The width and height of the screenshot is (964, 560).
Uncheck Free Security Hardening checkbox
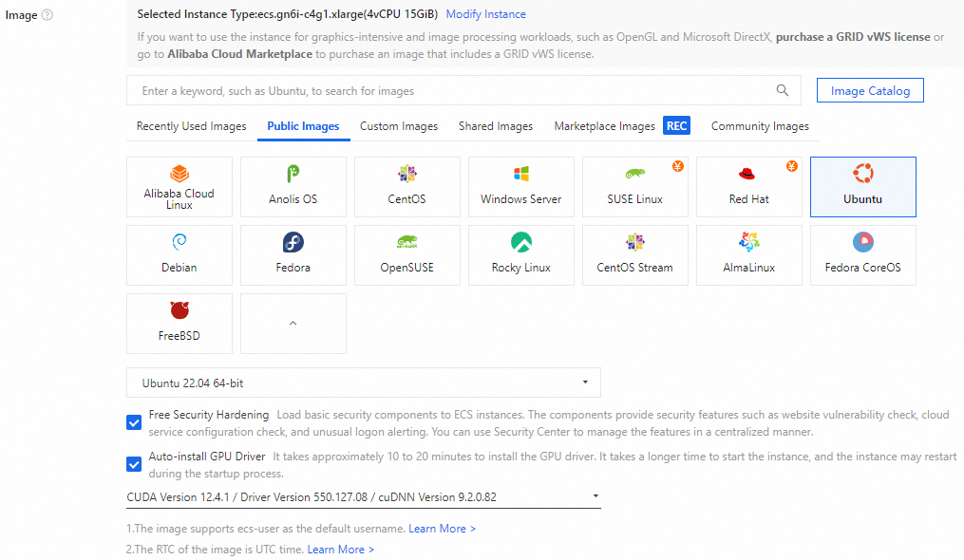click(x=134, y=421)
